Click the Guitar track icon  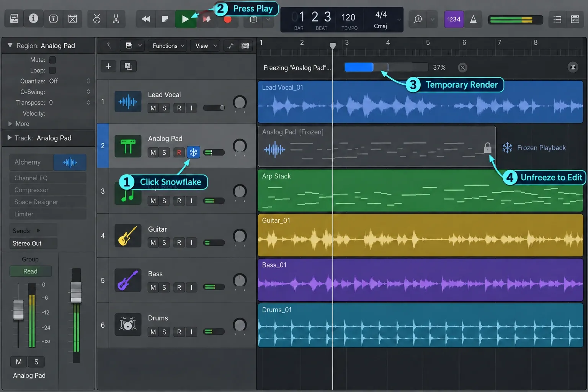128,236
